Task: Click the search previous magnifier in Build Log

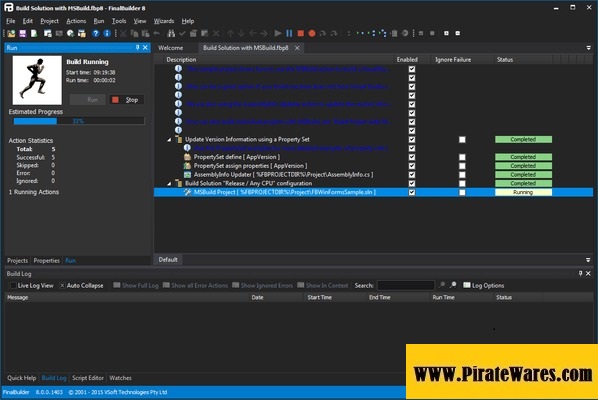Action: click(442, 285)
